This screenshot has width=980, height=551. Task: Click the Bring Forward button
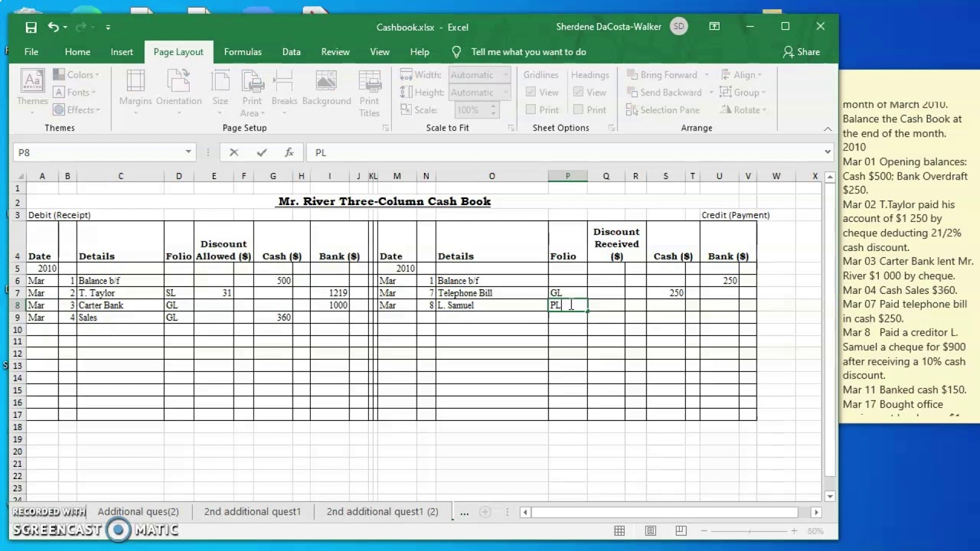661,75
